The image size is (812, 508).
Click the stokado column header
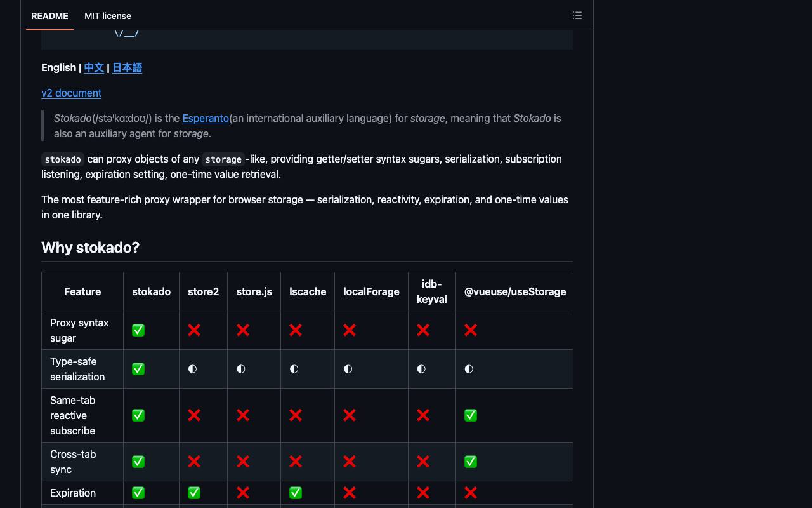click(x=151, y=291)
